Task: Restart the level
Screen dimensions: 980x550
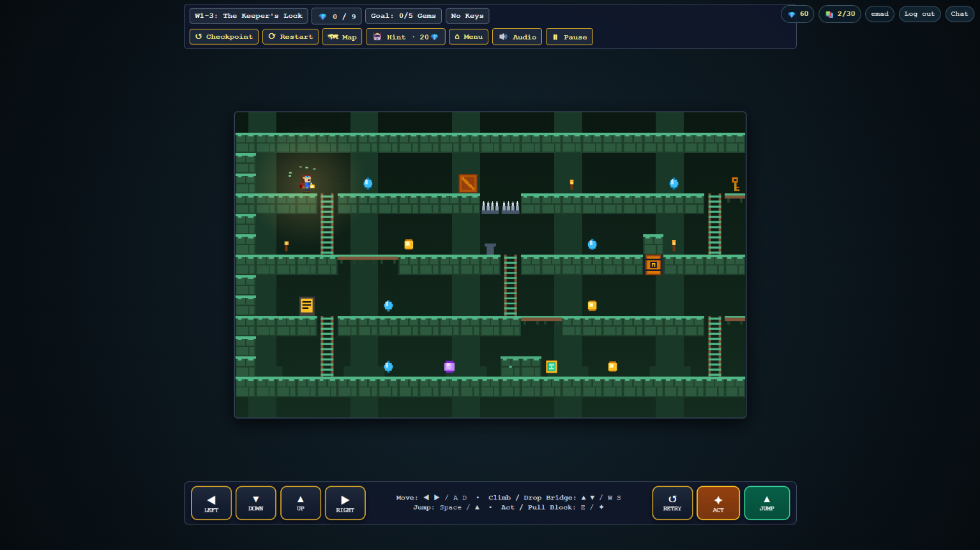Action: (290, 37)
